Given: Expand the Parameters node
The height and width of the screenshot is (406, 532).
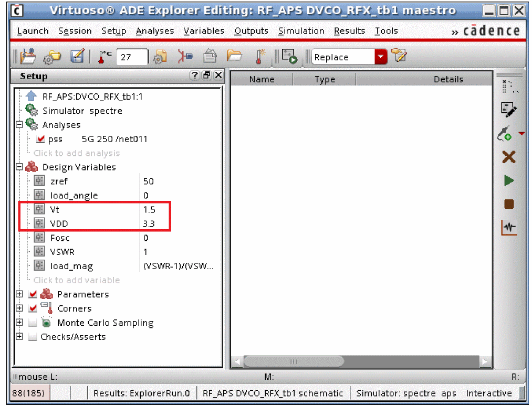Looking at the screenshot, I should (19, 294).
